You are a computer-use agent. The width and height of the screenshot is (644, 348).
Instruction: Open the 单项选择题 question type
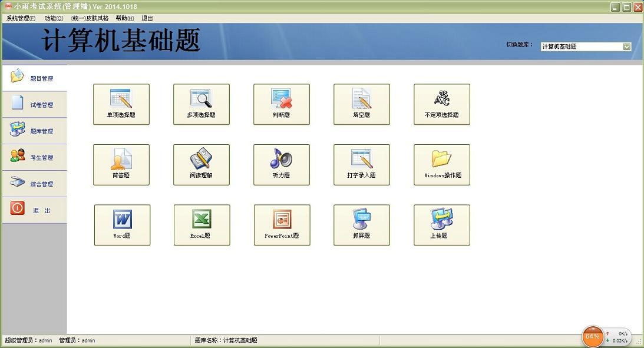pyautogui.click(x=121, y=104)
